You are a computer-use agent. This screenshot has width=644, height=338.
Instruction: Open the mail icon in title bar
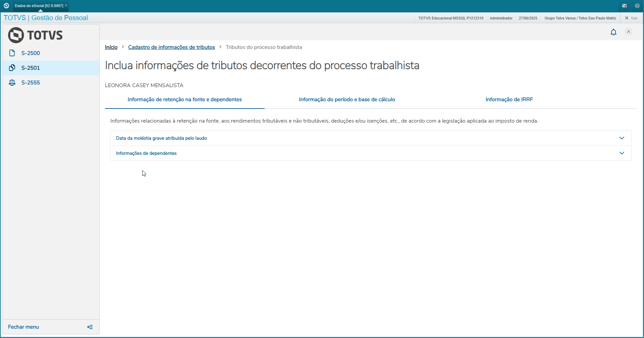[x=625, y=6]
